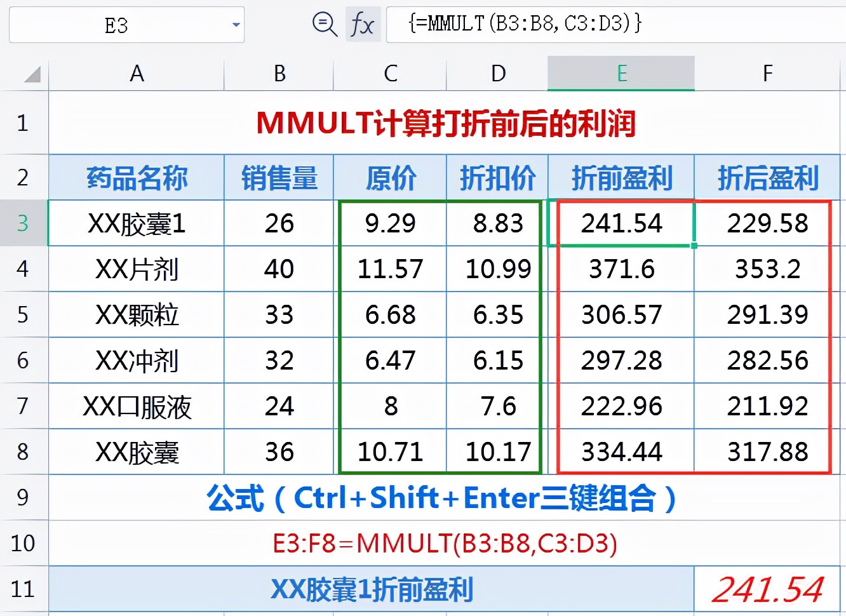Viewport: 846px width, 616px height.
Task: Select cell XX胶囊 in row 8
Action: 137,452
